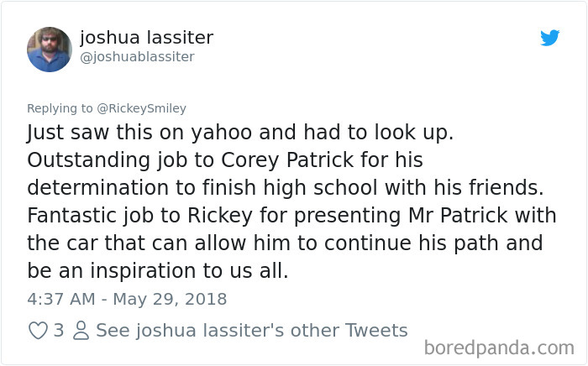Click the display name joshua lassiter
The height and width of the screenshot is (366, 588).
point(146,37)
